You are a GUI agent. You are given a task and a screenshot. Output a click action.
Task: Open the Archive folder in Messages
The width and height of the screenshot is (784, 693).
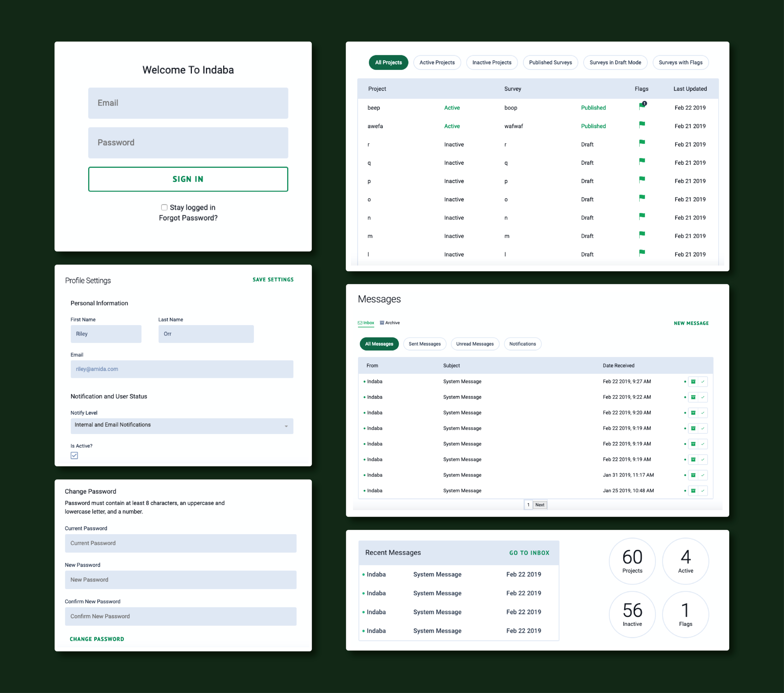[x=390, y=323]
